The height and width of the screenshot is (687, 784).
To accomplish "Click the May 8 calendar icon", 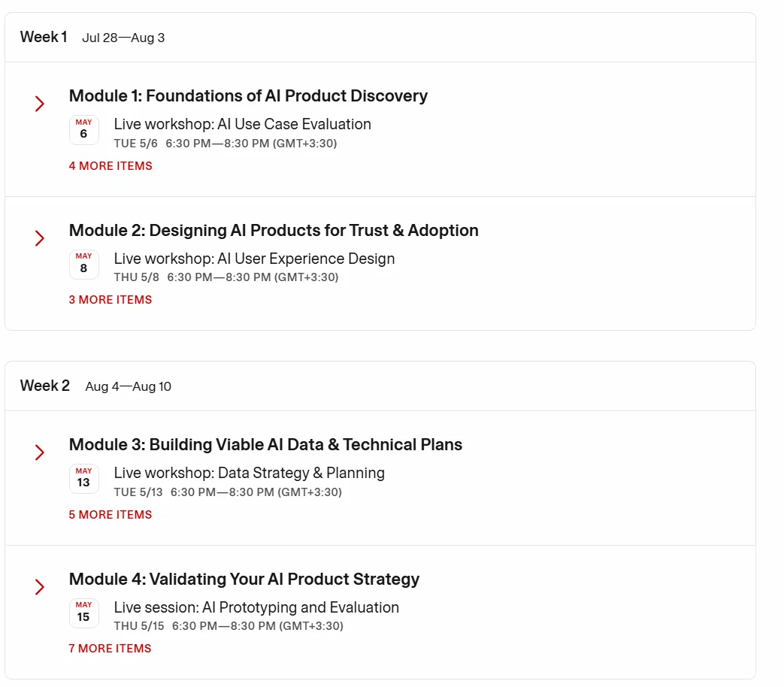I will (x=84, y=264).
